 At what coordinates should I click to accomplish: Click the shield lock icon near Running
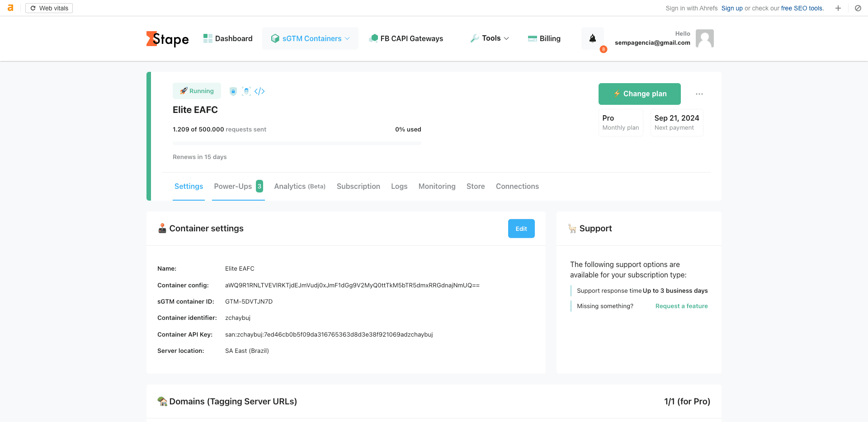(233, 91)
